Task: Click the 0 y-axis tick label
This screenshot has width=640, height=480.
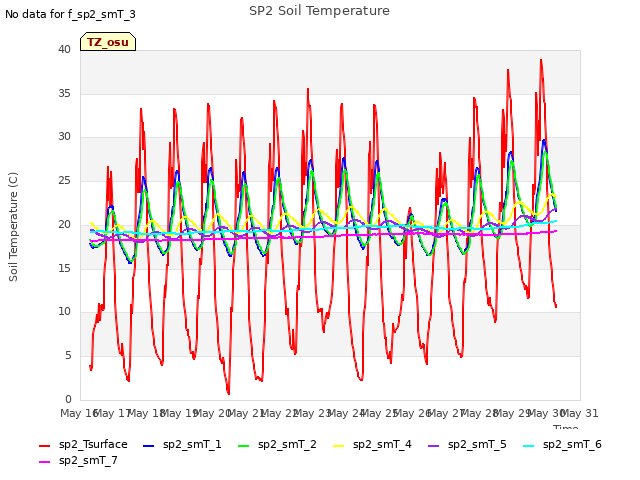Action: [68, 399]
